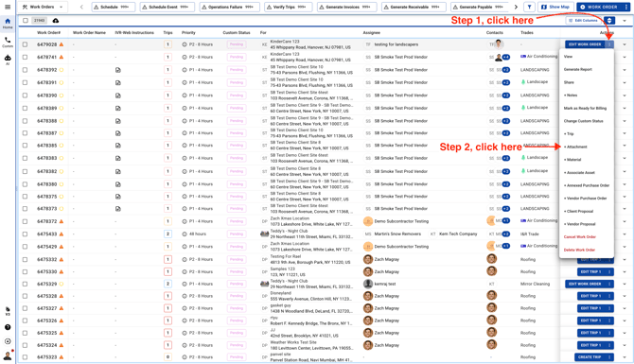This screenshot has width=634, height=364.
Task: Open the filter funnel icon
Action: (x=529, y=7)
